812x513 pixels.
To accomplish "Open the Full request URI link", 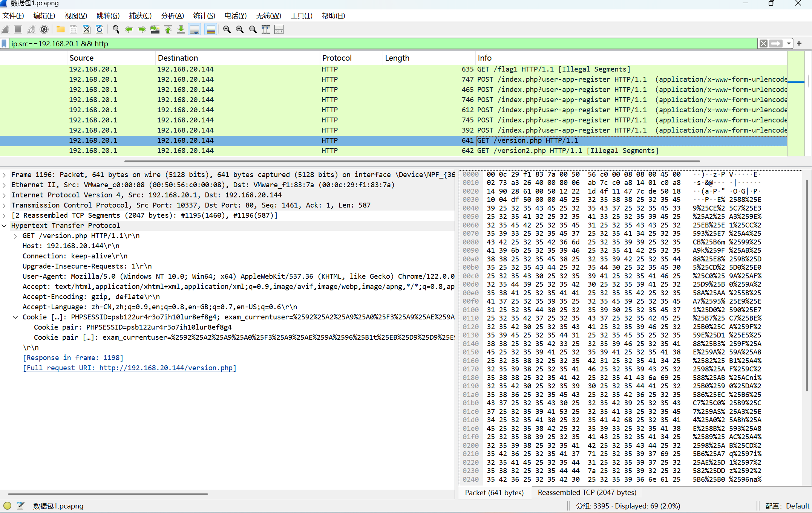I will (x=129, y=368).
